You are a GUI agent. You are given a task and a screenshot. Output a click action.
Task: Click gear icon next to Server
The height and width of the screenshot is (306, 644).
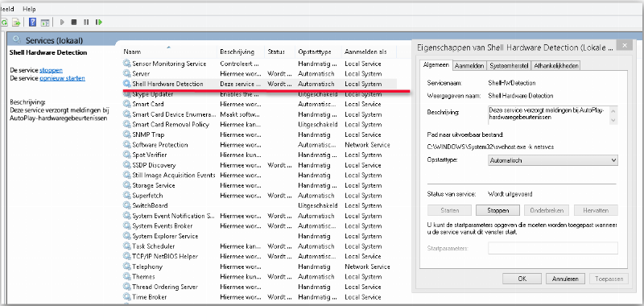coord(127,74)
